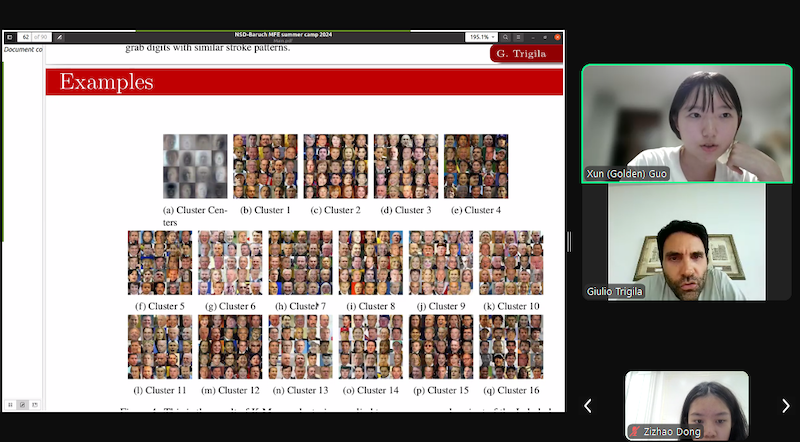Click the '(n) Cluster 13' caption
Screen dimensions: 800x442
coord(301,390)
